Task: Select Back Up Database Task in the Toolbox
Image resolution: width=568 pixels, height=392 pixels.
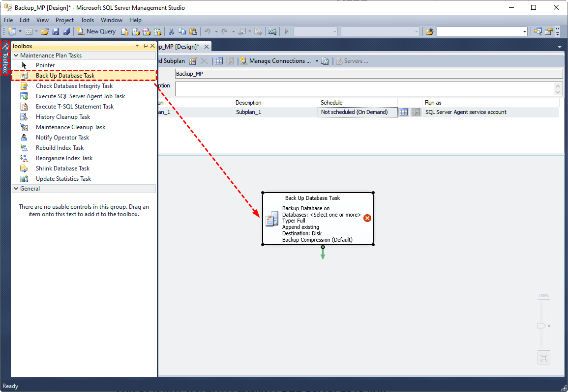Action: coord(64,75)
